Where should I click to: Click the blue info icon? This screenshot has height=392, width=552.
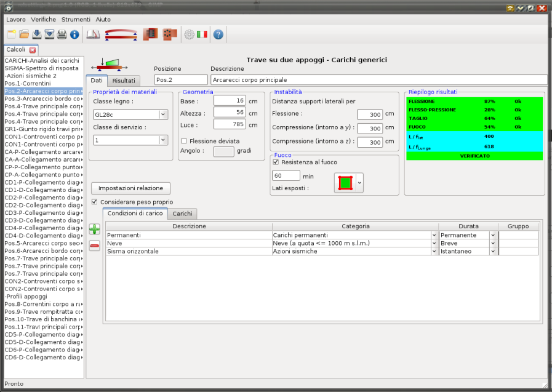[74, 34]
